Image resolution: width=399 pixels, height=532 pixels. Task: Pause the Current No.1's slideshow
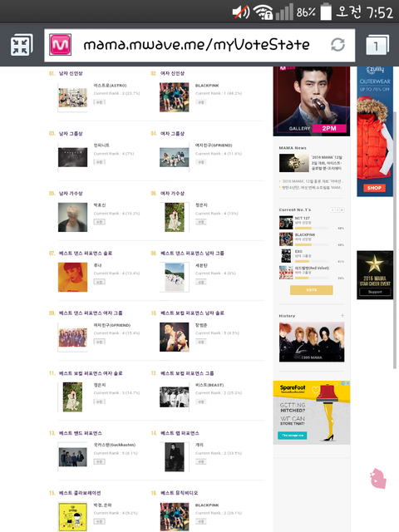342,210
